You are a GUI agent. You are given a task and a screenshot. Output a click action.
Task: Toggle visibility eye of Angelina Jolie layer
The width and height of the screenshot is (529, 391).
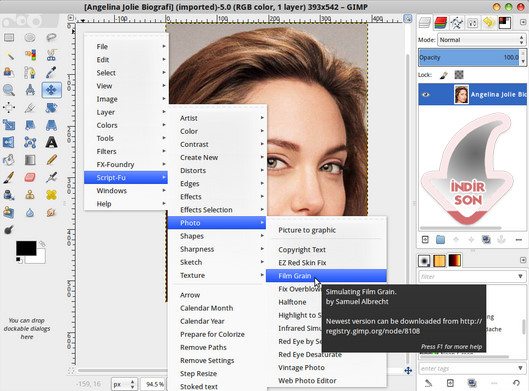[x=426, y=94]
